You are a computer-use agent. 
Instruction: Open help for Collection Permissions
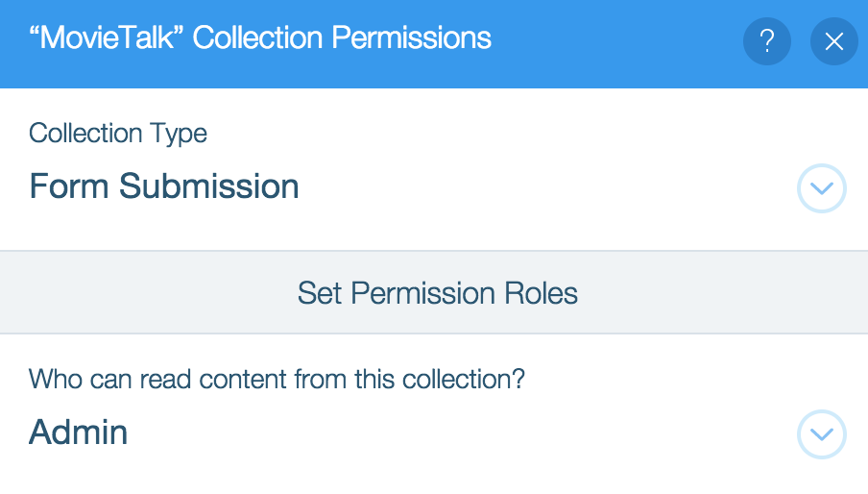point(766,41)
